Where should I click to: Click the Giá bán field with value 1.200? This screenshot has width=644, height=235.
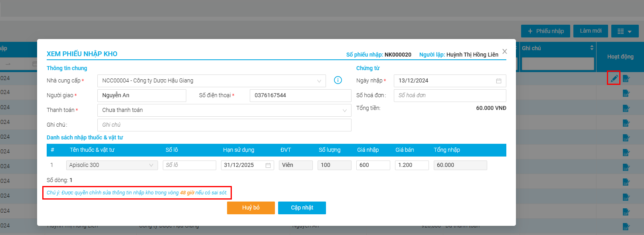(x=412, y=165)
